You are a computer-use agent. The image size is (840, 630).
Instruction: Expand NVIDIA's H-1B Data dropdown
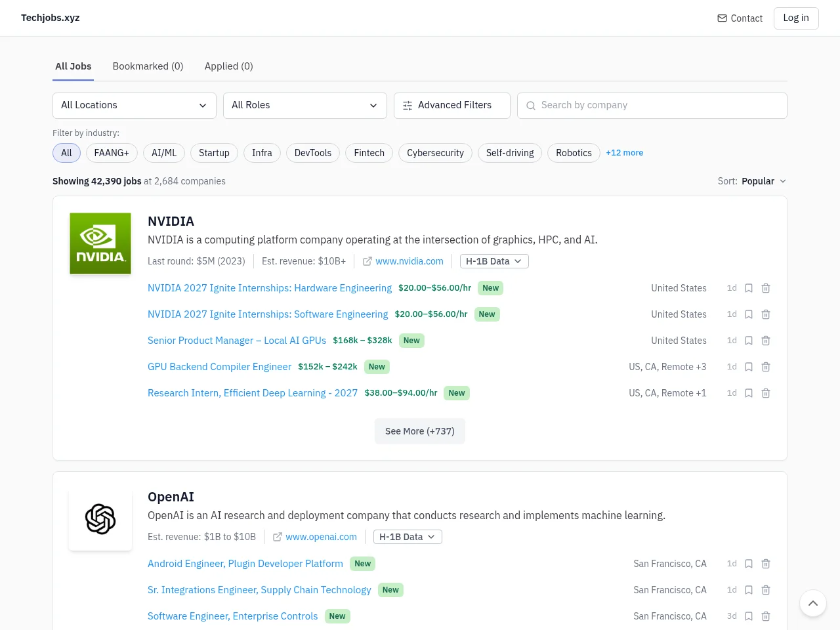494,261
